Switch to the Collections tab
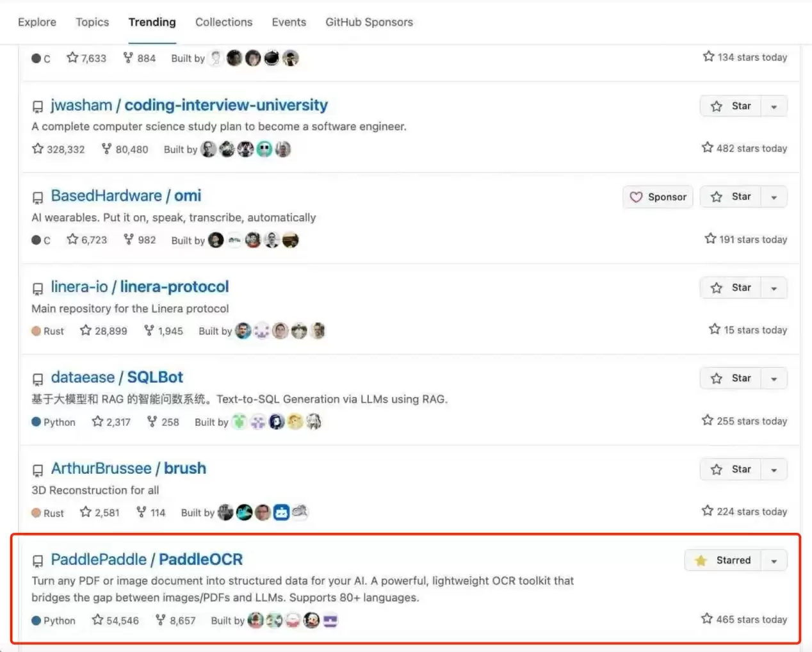The height and width of the screenshot is (652, 812). [x=223, y=22]
